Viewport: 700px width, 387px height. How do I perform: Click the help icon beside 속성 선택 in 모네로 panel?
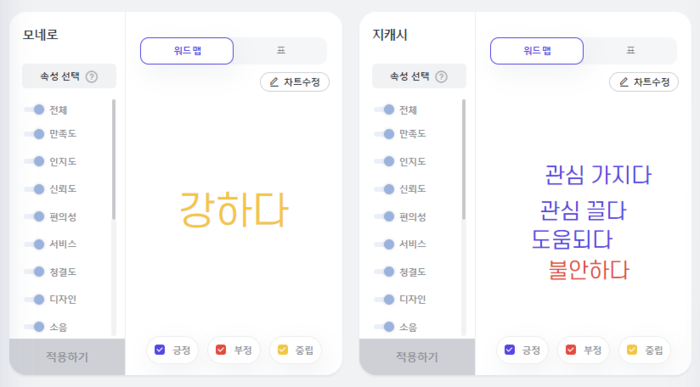pyautogui.click(x=92, y=77)
